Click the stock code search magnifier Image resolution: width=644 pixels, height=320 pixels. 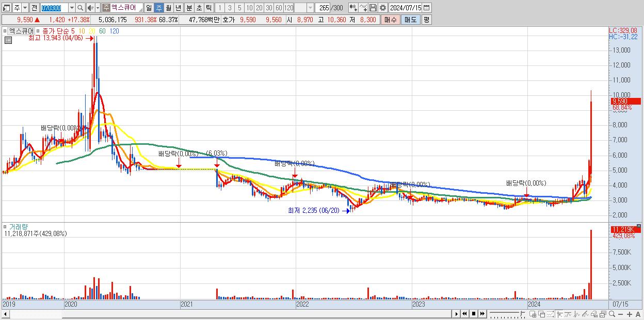[80, 8]
